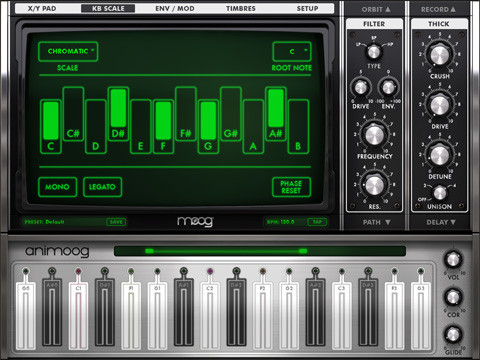Screen dimensions: 480x360
Task: Go to the TIMBRES tab
Action: click(241, 8)
